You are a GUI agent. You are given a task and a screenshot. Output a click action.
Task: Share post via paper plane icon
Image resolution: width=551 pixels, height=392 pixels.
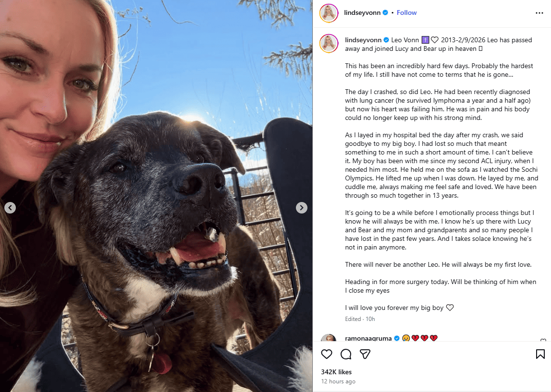click(x=365, y=354)
